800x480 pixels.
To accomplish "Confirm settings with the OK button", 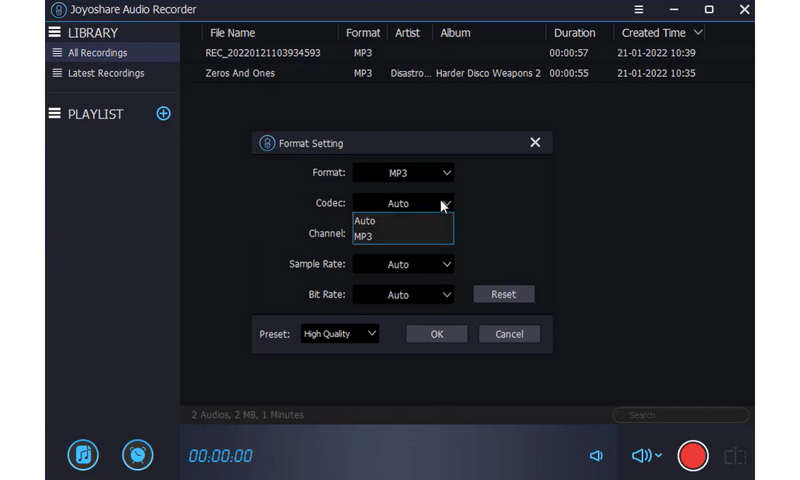I will [437, 334].
